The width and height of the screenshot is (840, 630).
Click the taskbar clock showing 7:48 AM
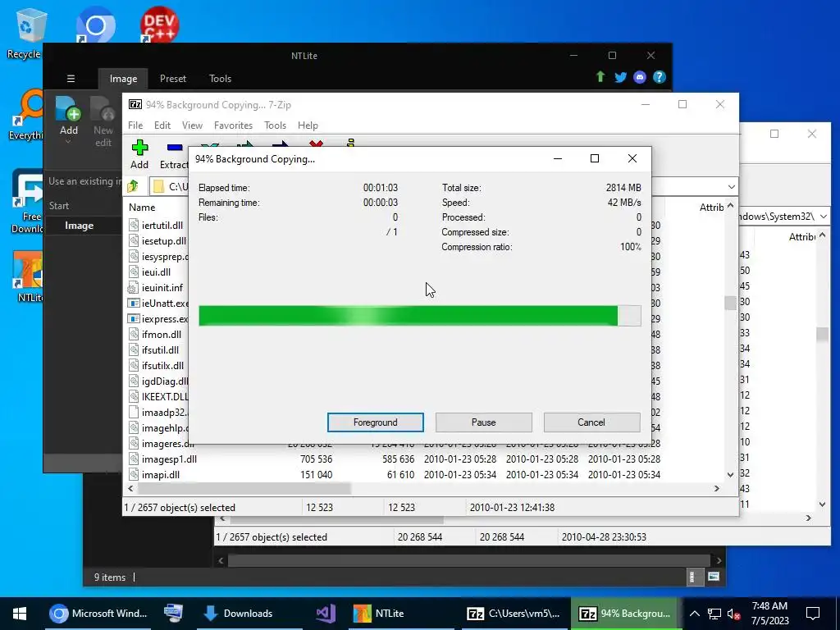(769, 614)
